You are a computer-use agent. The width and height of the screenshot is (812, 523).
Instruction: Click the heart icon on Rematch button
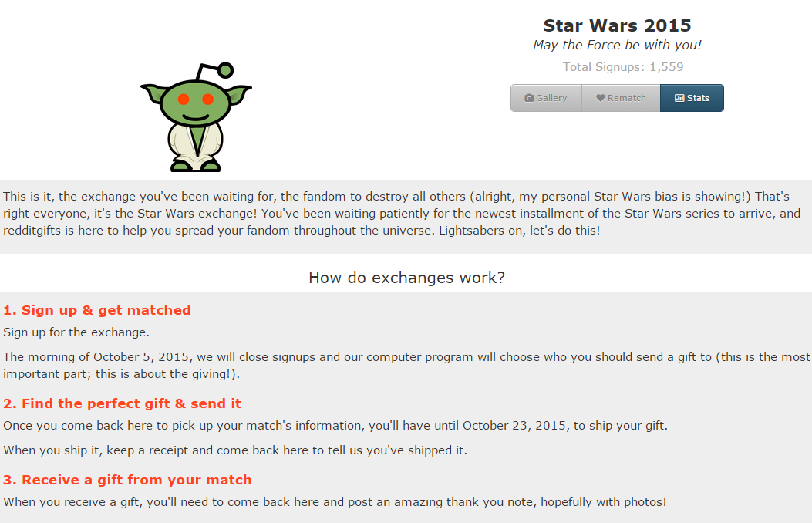coord(600,98)
